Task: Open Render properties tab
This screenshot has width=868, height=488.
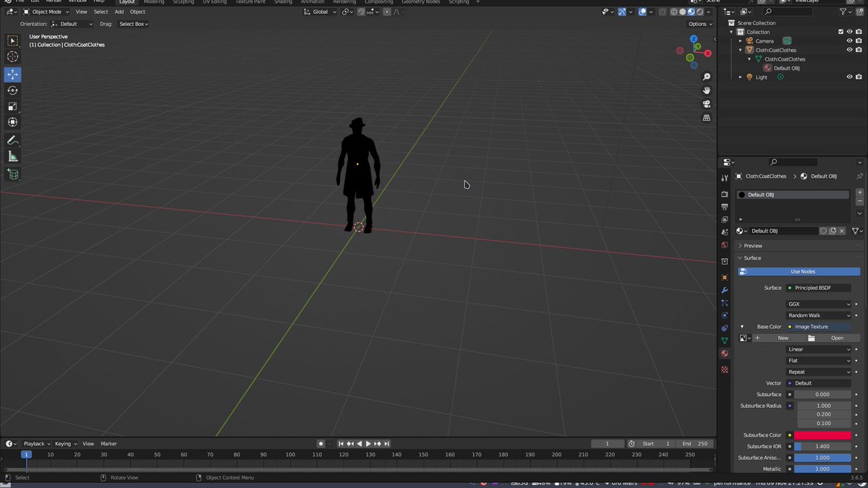Action: 724,194
